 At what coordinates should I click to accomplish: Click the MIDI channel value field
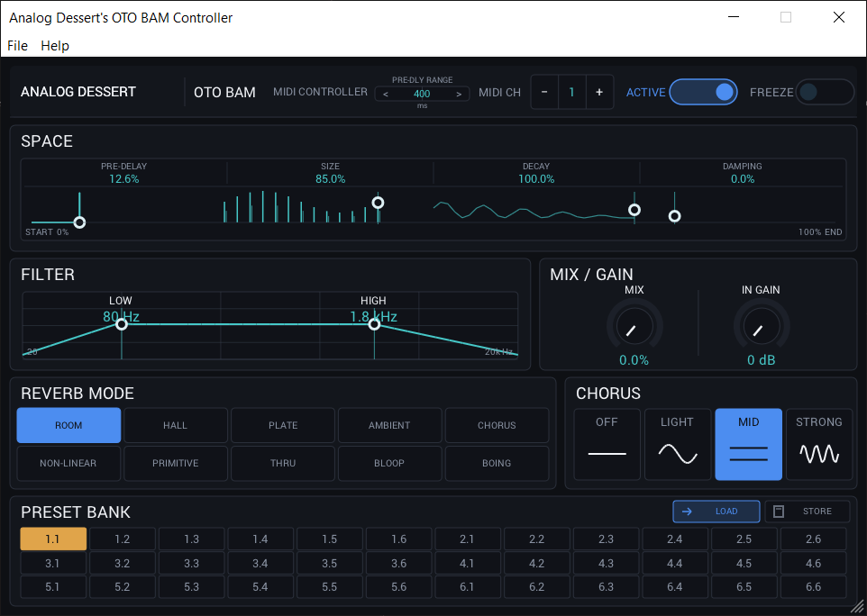(571, 92)
